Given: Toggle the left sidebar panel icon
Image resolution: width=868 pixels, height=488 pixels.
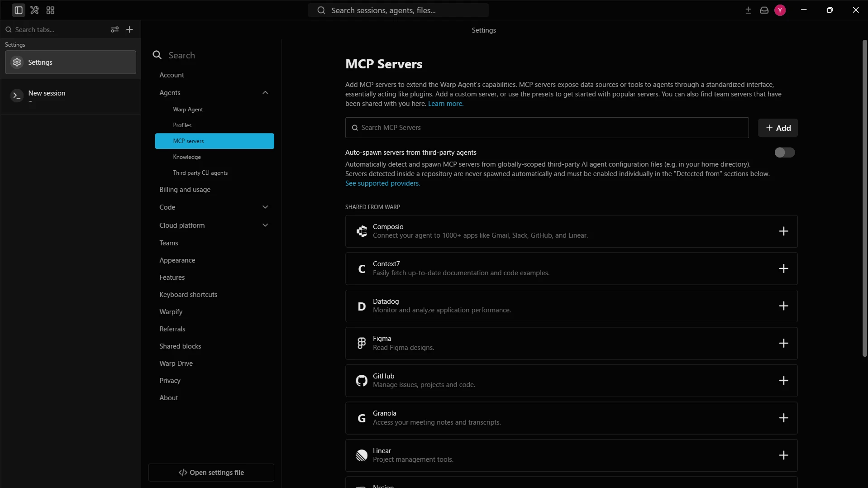Looking at the screenshot, I should tap(19, 10).
